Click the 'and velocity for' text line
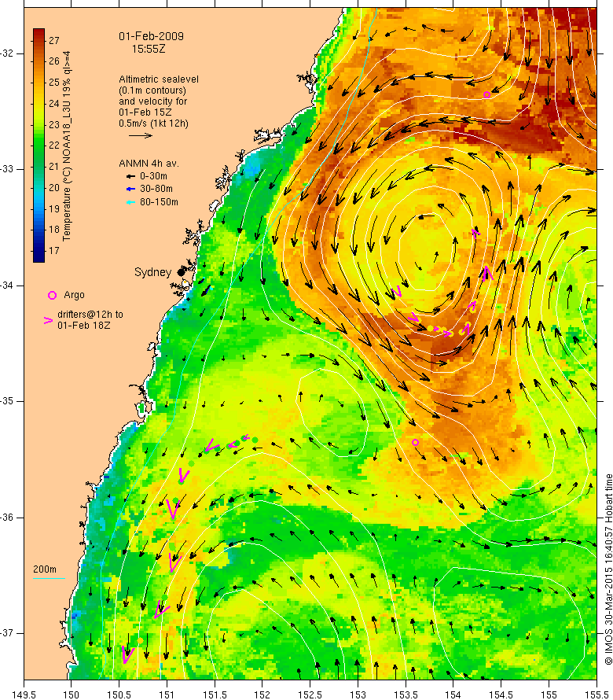613x700 pixels. click(x=153, y=101)
